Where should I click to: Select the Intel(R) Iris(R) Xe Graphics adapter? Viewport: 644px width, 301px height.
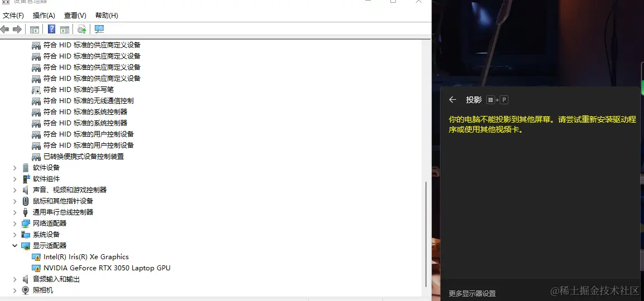86,256
